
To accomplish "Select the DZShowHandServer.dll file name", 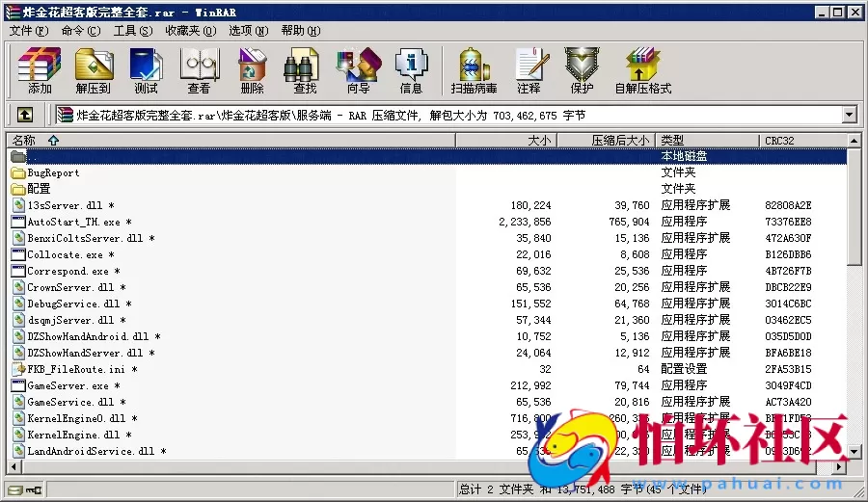I will click(x=85, y=353).
